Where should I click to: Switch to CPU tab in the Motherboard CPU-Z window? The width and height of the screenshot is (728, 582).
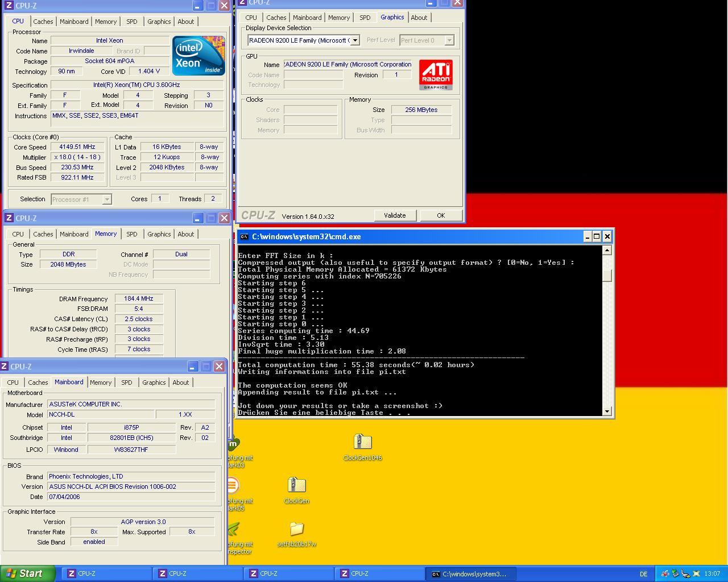point(13,383)
